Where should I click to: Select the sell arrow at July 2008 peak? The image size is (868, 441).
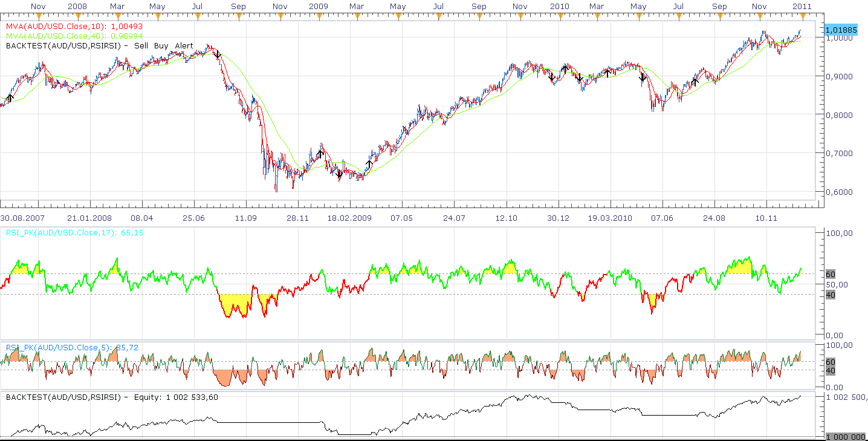[x=218, y=54]
